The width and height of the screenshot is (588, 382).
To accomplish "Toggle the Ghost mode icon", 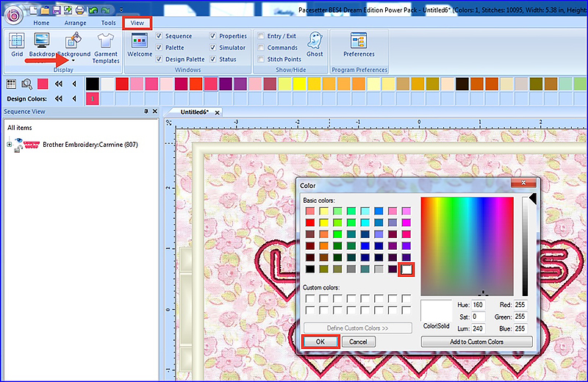I will coord(315,43).
